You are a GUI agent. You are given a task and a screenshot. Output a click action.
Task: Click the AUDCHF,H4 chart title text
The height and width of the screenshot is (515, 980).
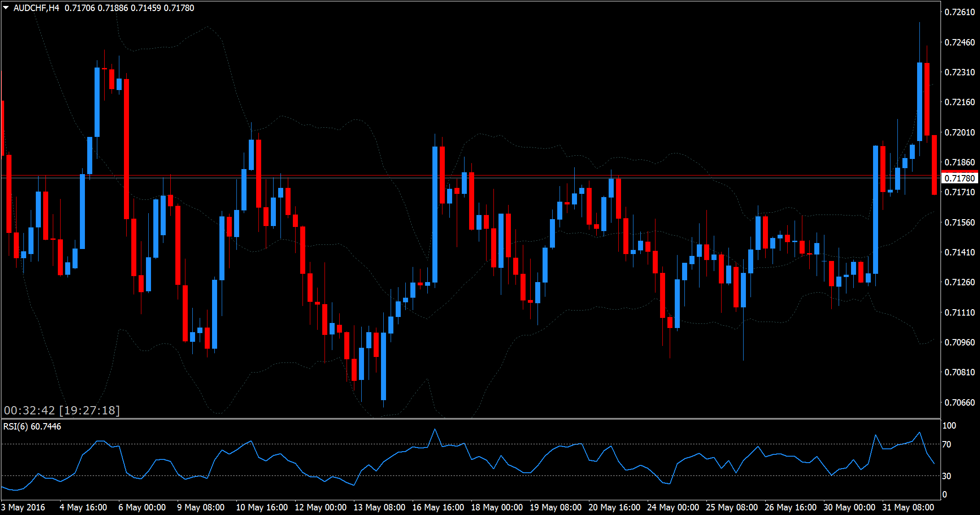pos(36,8)
